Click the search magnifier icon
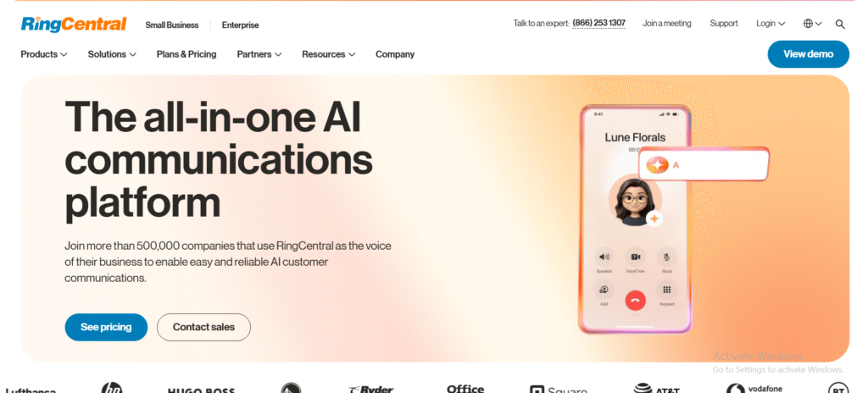 coord(840,24)
